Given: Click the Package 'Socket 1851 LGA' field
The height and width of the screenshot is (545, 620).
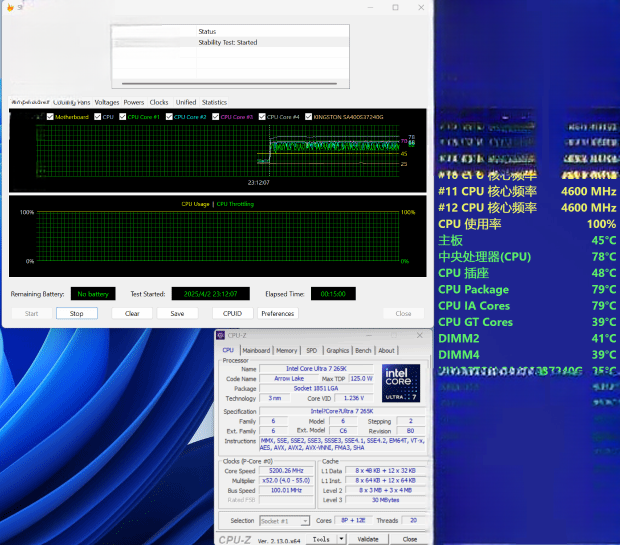Looking at the screenshot, I should pyautogui.click(x=316, y=388).
